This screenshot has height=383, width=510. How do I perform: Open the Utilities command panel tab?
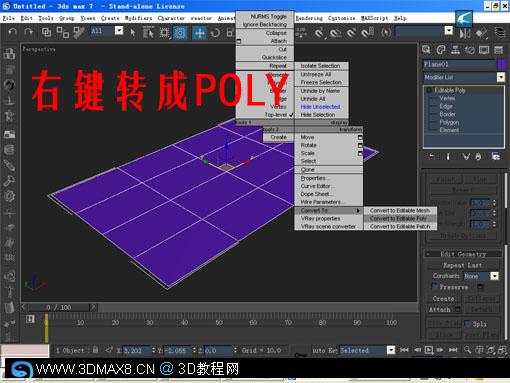pos(499,50)
